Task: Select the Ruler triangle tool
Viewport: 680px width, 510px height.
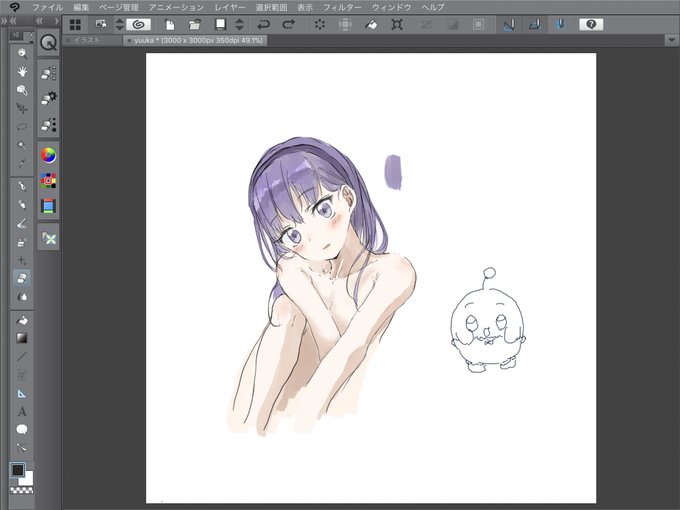Action: click(22, 393)
